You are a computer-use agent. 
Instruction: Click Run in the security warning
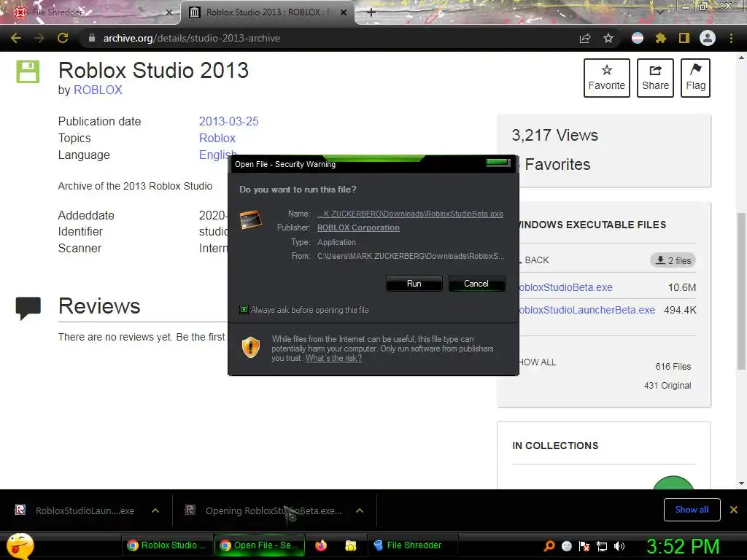414,284
